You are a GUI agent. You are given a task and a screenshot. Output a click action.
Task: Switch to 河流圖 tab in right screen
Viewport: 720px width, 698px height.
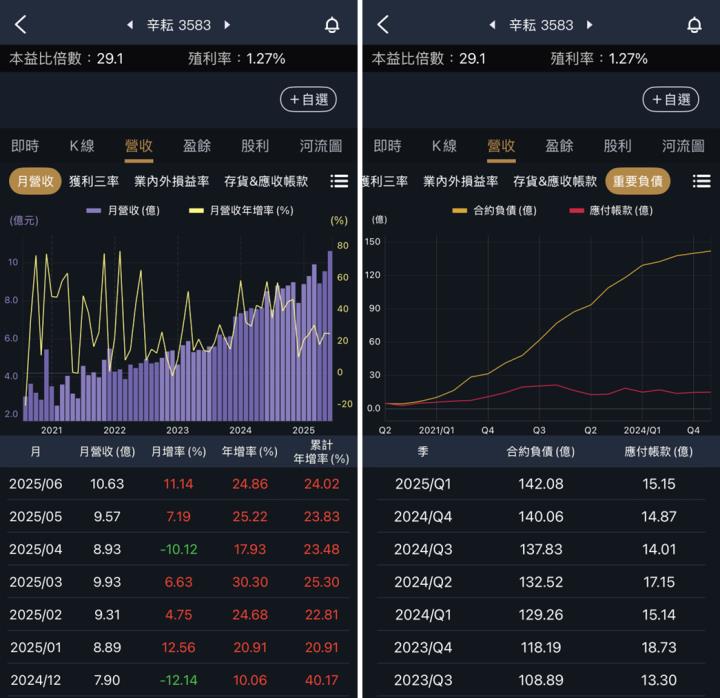683,146
